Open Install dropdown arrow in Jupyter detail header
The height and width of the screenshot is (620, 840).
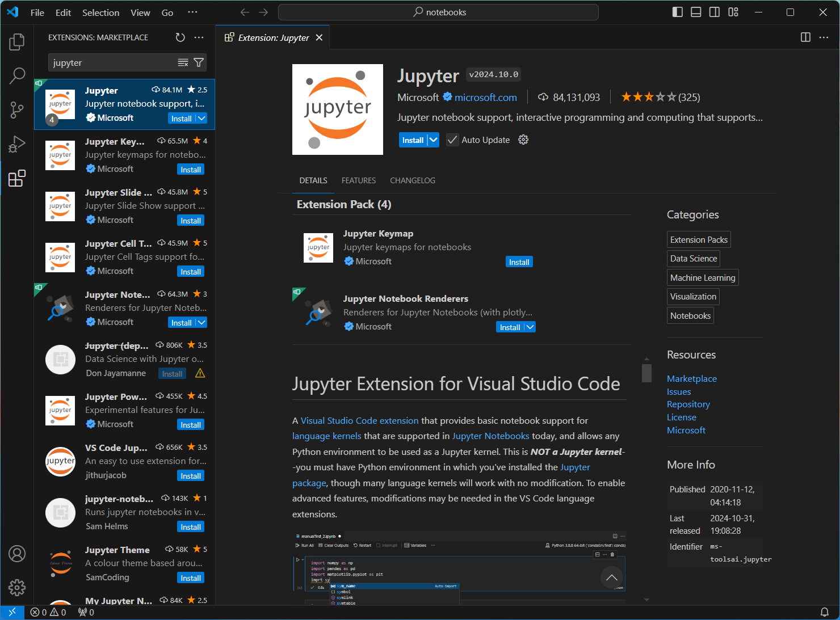[x=434, y=140]
